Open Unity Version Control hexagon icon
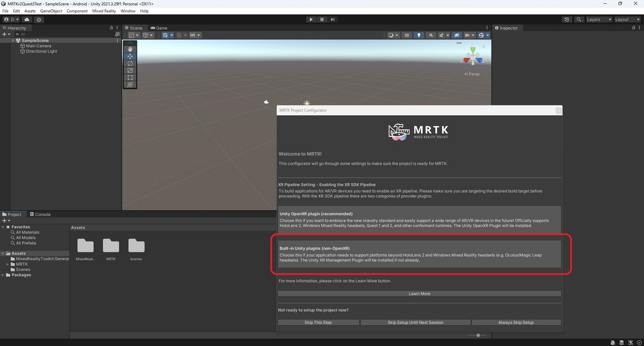 click(x=39, y=19)
